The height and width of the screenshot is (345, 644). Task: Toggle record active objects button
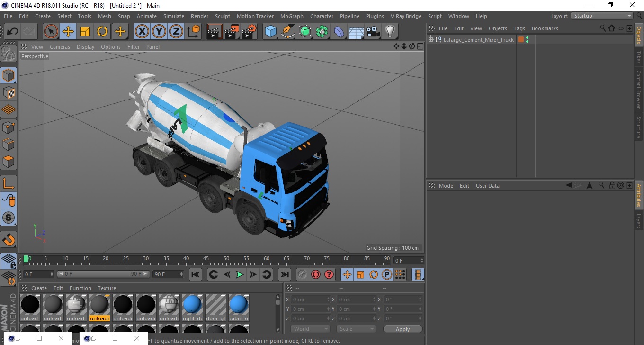coord(303,274)
